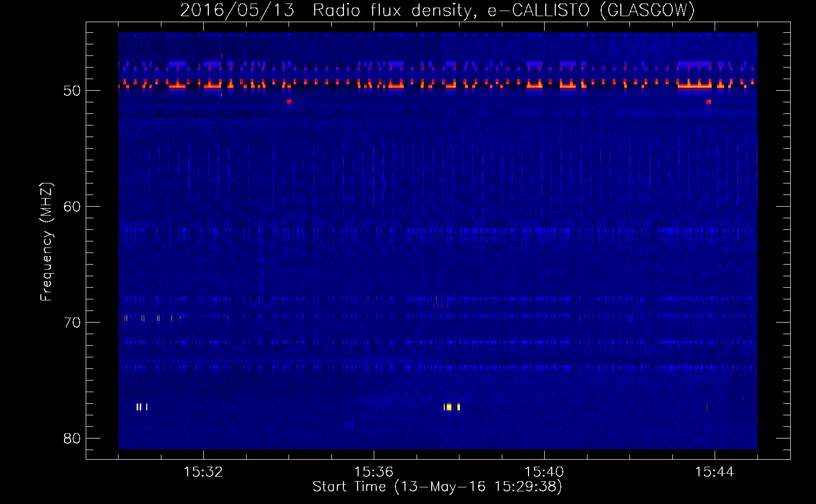
Task: Click the 50 frequency tick label
Action: 72,91
